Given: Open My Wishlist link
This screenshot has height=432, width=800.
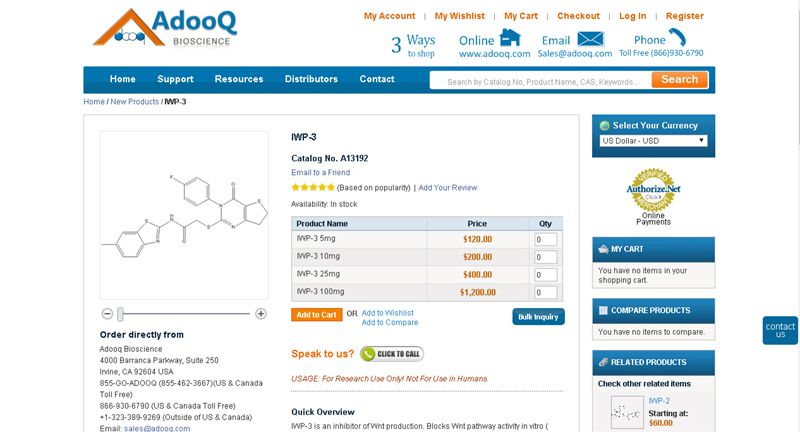Looking at the screenshot, I should coord(460,16).
